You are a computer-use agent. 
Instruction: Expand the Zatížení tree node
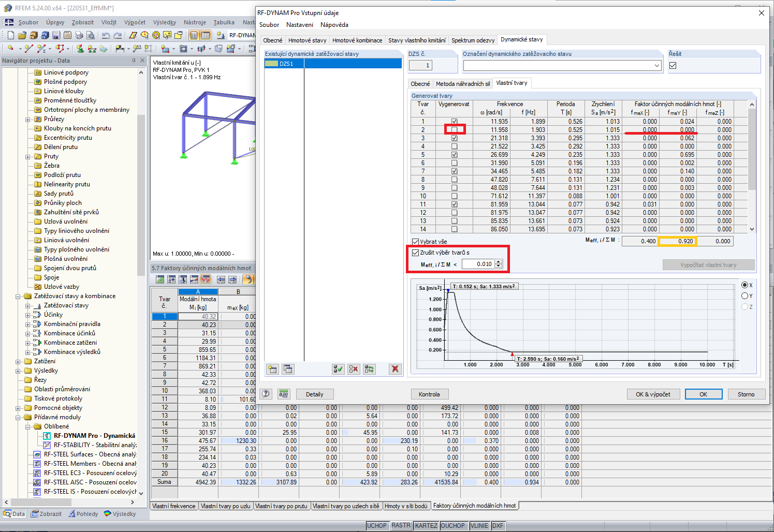(x=18, y=362)
